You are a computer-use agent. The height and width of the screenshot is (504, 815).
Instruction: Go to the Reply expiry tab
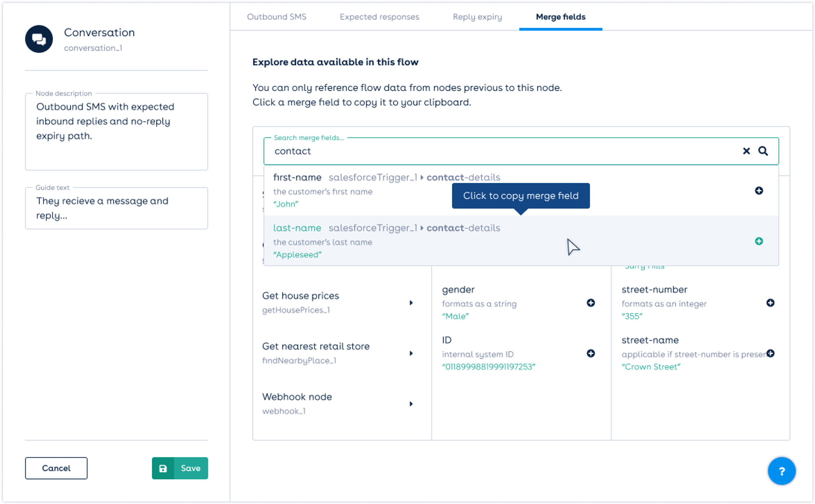(x=477, y=17)
